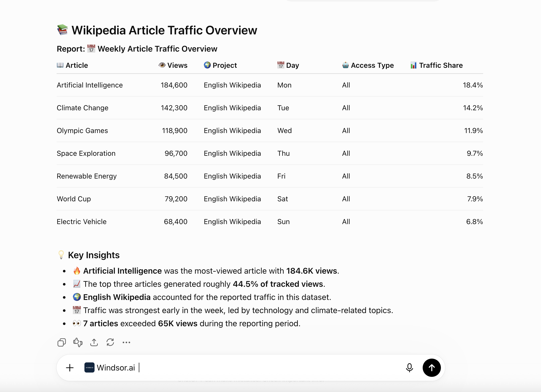The width and height of the screenshot is (541, 392).
Task: Click the Artificial Intelligence table cell
Action: click(90, 85)
